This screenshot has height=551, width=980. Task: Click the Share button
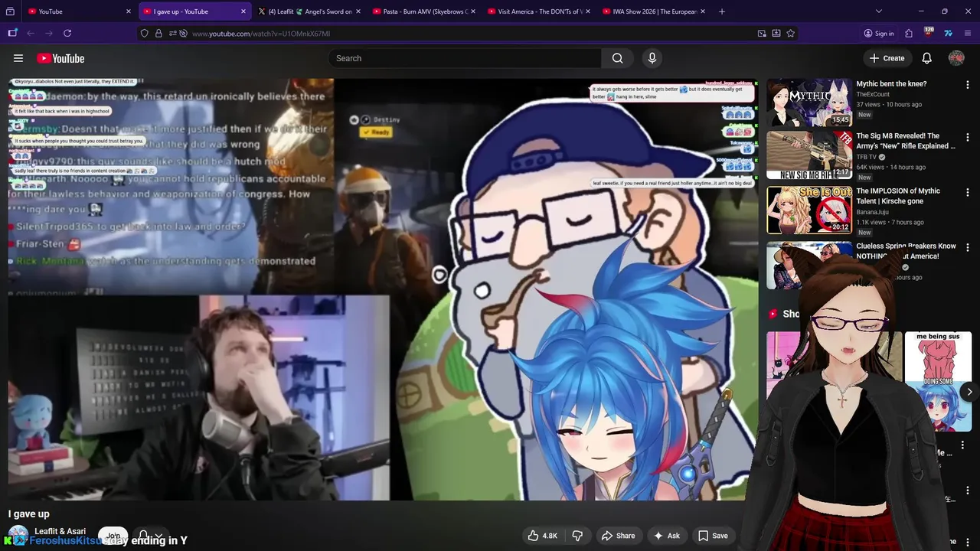tap(619, 536)
